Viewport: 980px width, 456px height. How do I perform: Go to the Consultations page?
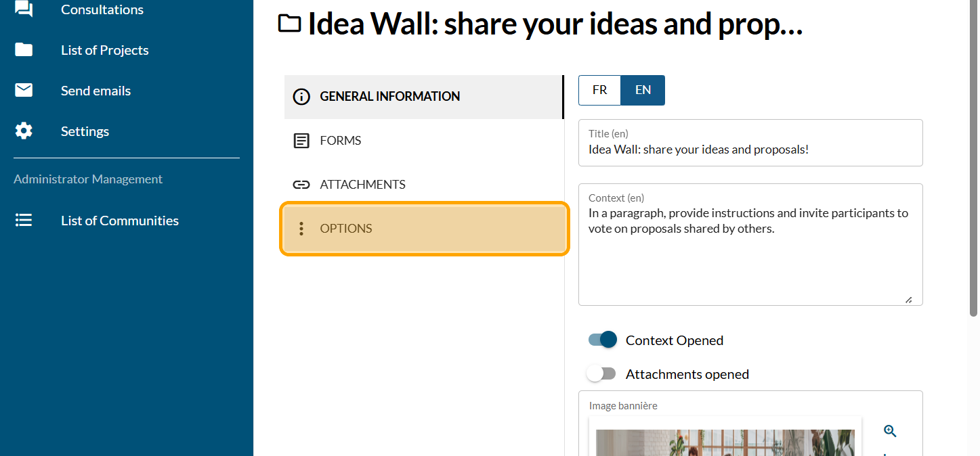[x=102, y=9]
